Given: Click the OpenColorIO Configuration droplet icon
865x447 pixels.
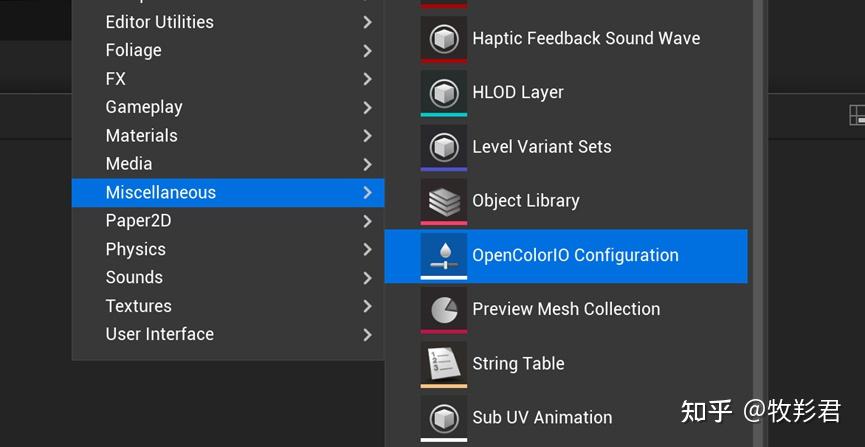Looking at the screenshot, I should (x=443, y=255).
